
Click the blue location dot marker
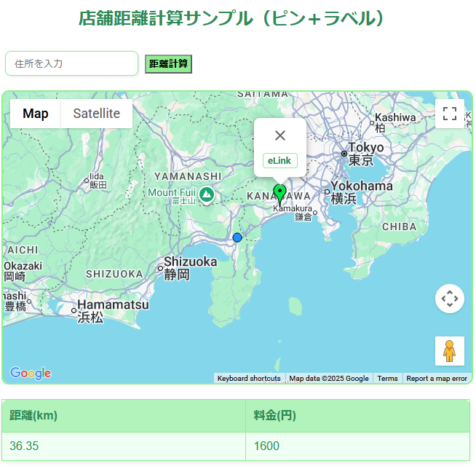(x=237, y=237)
